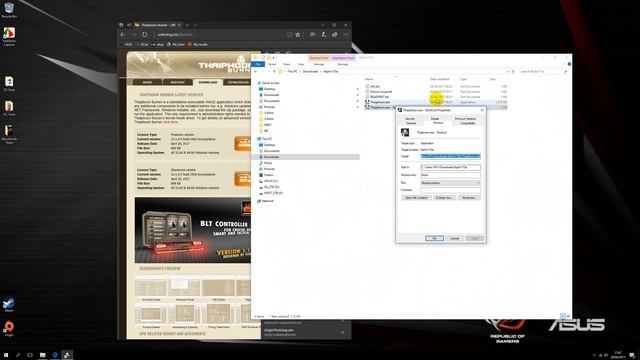640x360 pixels.
Task: Switch to the General tab
Action: (x=411, y=123)
